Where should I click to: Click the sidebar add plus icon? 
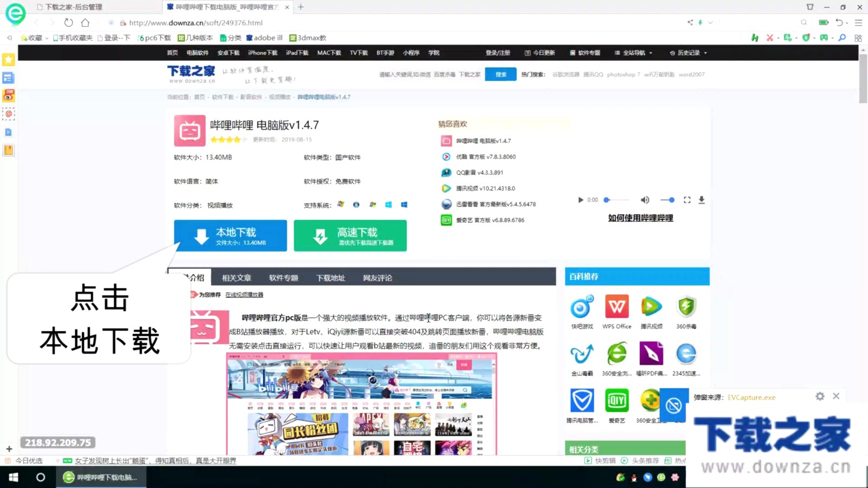click(x=9, y=449)
